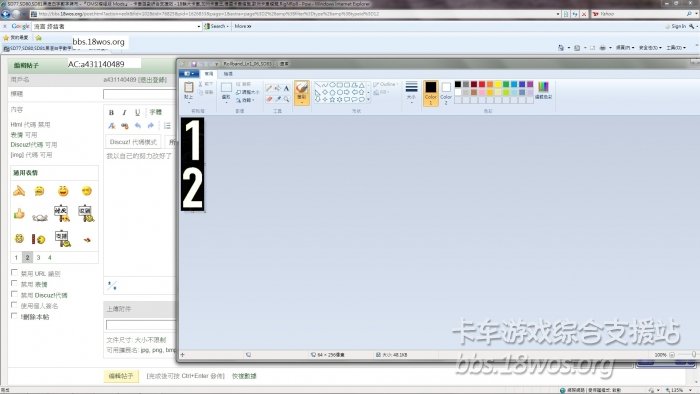700x394 pixels.
Task: Click the Paint magnifier tool
Action: click(x=286, y=99)
